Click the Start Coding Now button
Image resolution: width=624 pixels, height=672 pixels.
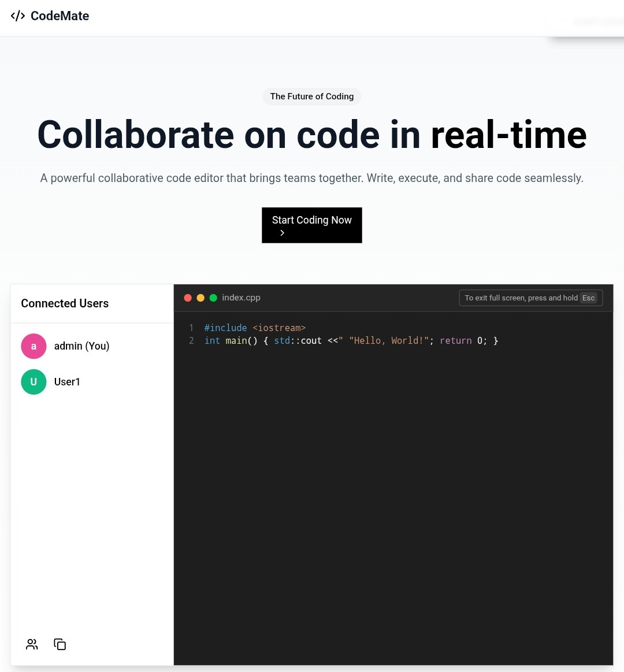(x=311, y=225)
